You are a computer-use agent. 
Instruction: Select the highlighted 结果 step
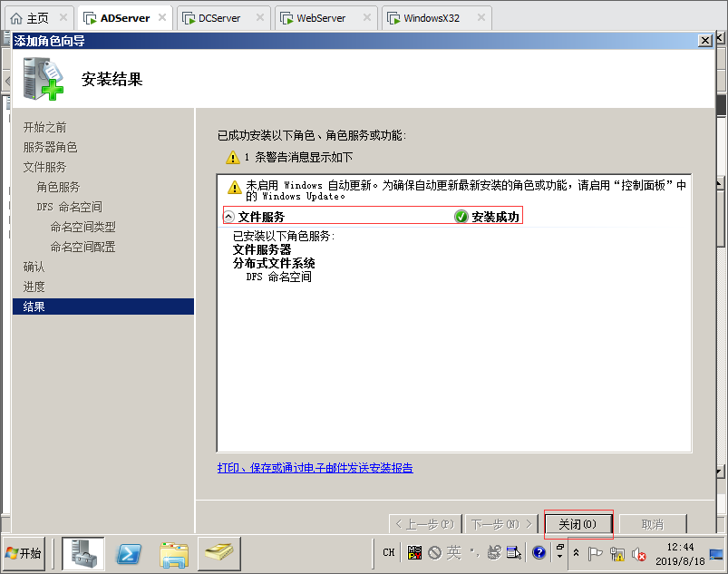pyautogui.click(x=103, y=306)
